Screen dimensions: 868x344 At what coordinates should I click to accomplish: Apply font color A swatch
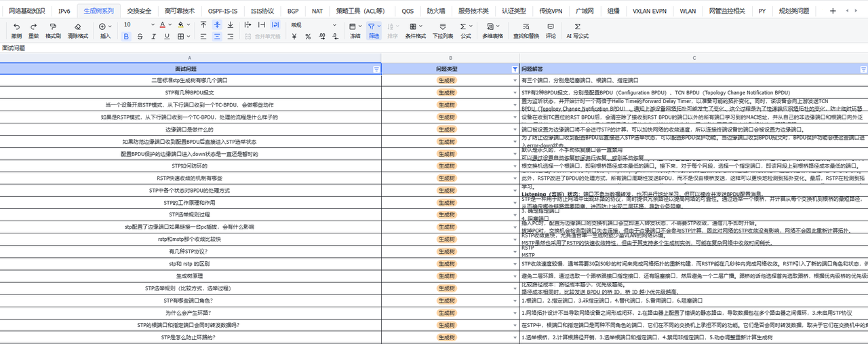point(162,24)
